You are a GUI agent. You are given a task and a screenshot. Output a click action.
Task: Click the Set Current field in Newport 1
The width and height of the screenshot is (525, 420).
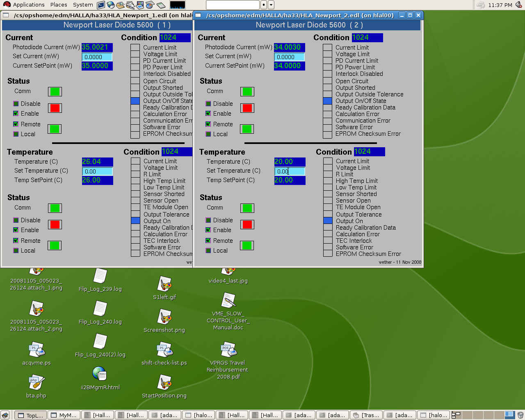click(x=97, y=57)
